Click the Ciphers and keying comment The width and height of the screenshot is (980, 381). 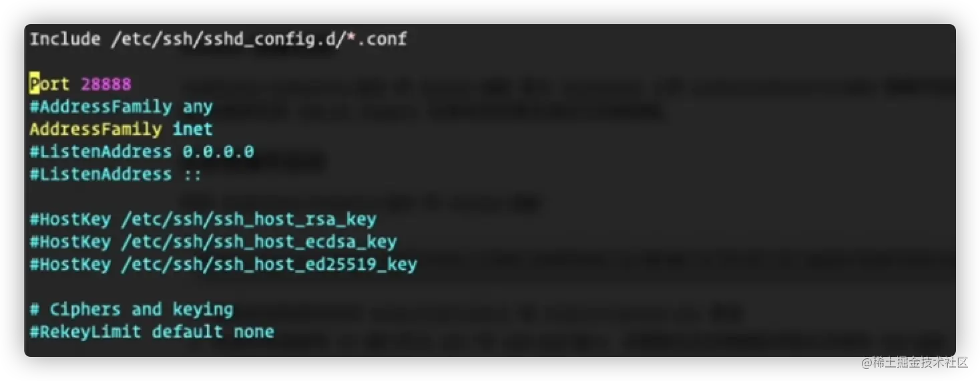[132, 309]
